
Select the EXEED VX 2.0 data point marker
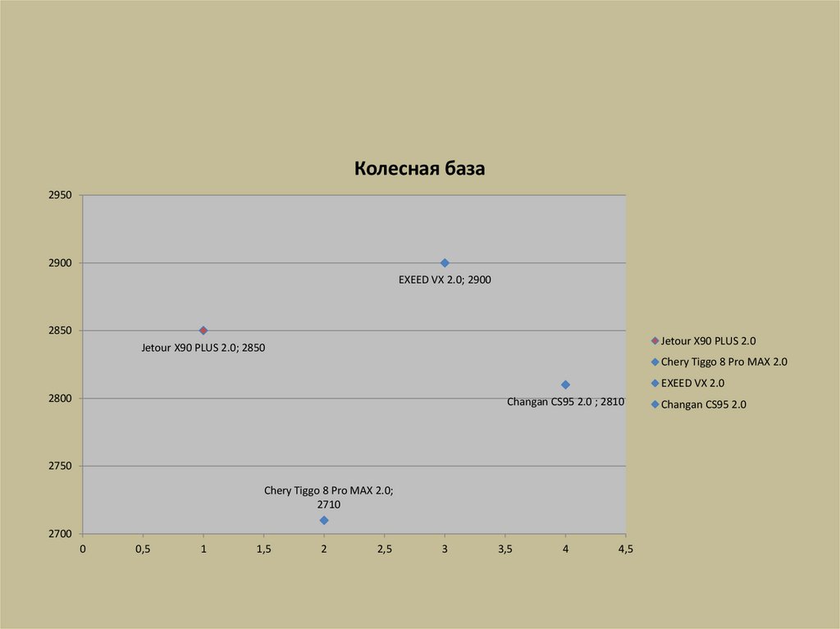coord(445,263)
